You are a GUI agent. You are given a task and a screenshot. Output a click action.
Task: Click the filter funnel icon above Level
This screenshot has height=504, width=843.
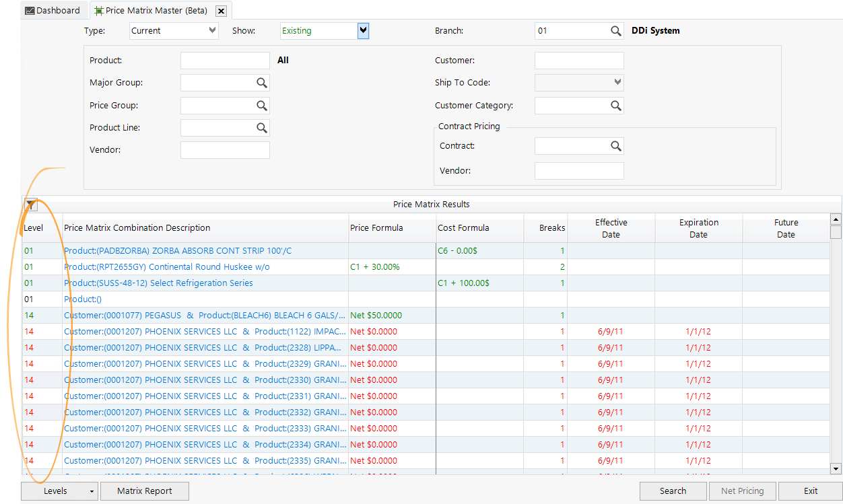(31, 205)
